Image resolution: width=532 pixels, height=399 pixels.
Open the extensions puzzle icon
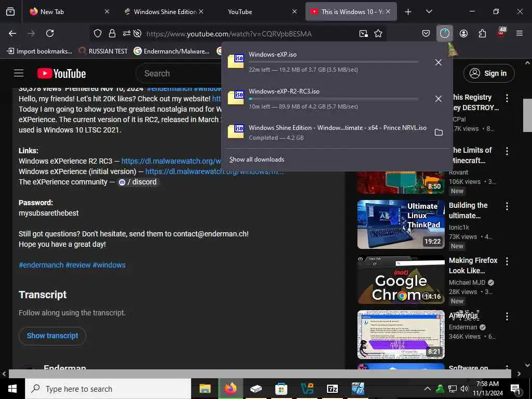click(482, 33)
